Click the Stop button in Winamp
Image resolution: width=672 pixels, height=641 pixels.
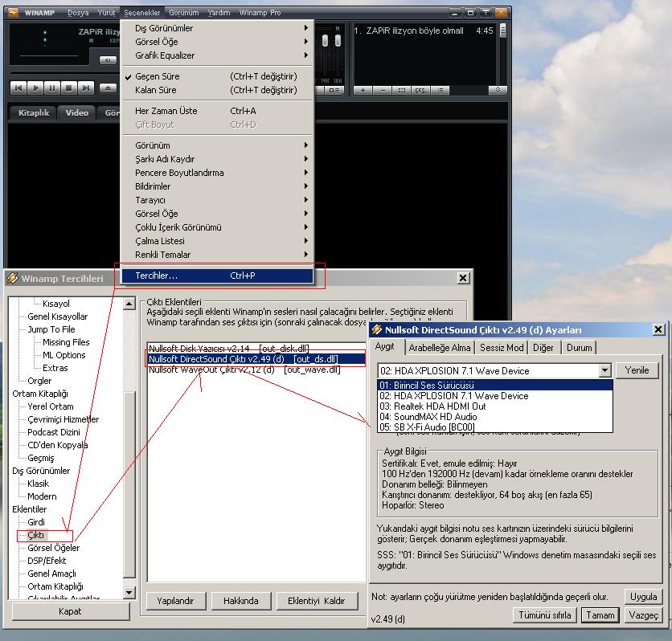(68, 88)
